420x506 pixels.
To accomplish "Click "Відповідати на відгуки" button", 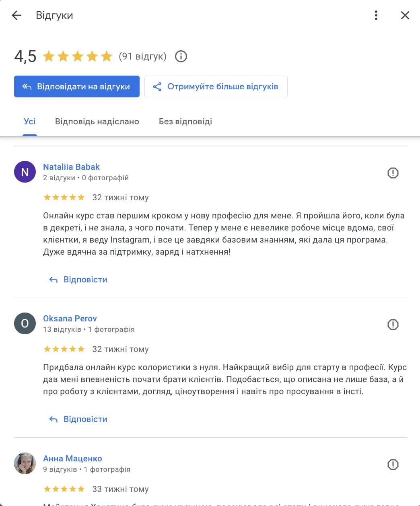I will tap(77, 86).
